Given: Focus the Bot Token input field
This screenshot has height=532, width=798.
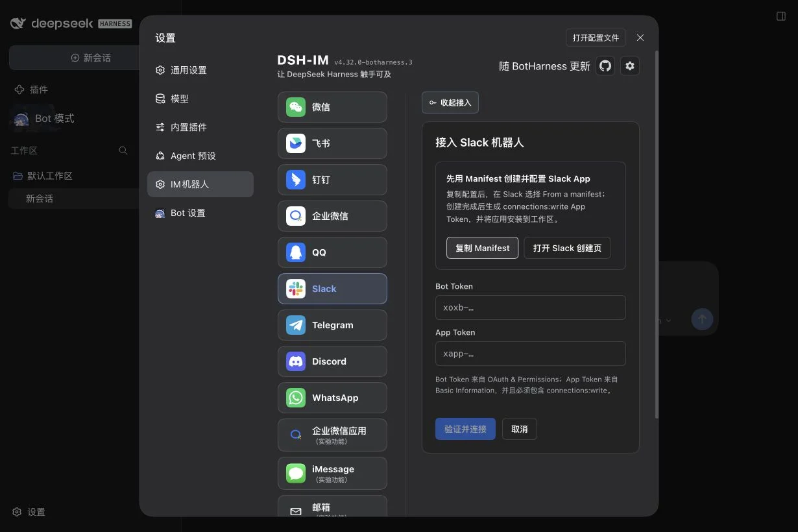Looking at the screenshot, I should 530,308.
